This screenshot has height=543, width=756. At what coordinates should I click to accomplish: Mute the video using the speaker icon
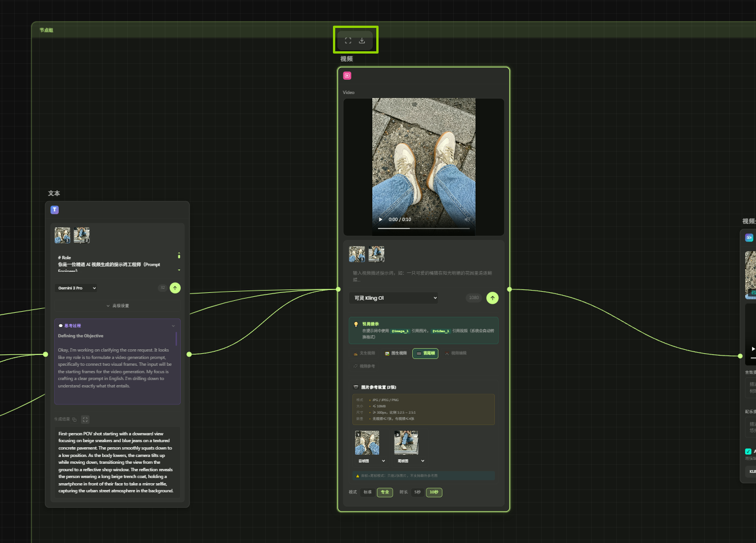pos(468,219)
